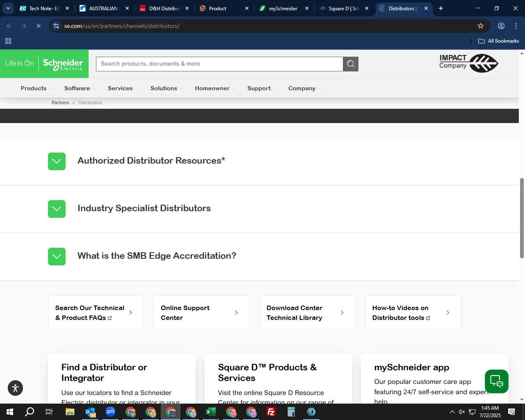Open the Solutions dropdown menu
525x420 pixels.
[x=167, y=88]
